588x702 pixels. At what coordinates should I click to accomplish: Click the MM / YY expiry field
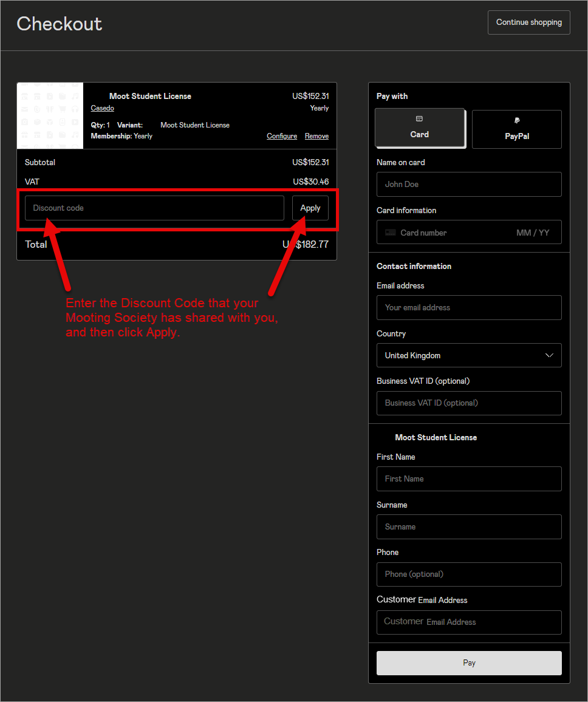[x=533, y=233]
